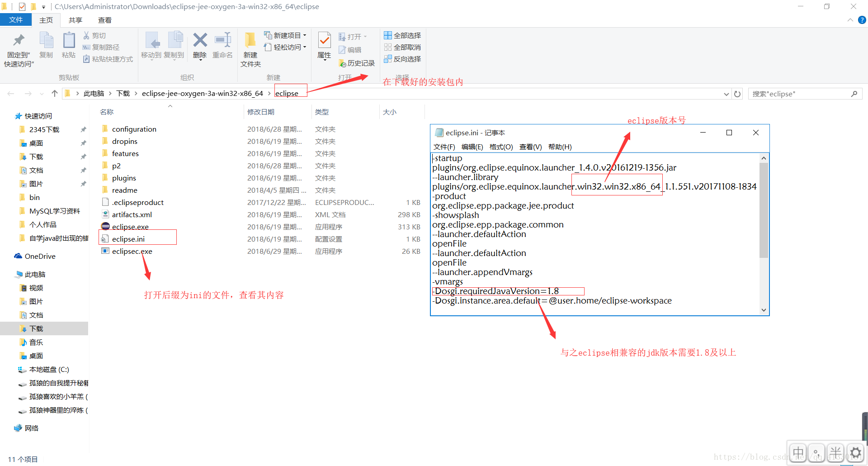Click Copy path in clipboard group

click(x=101, y=47)
